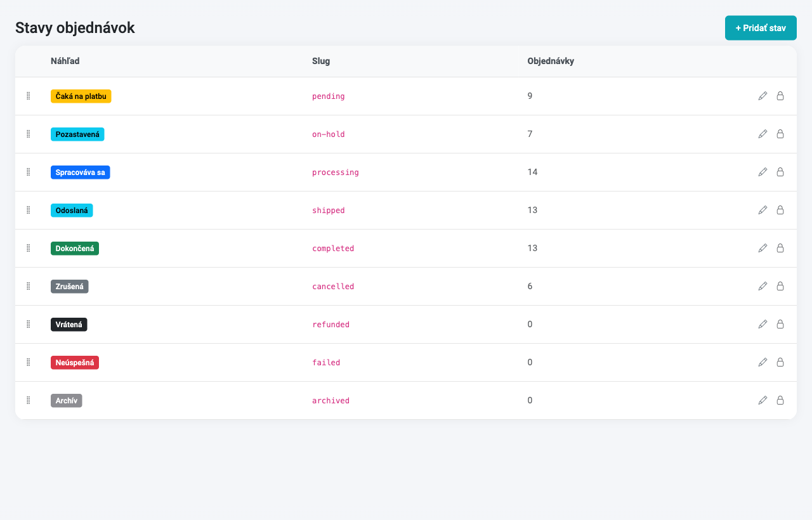
Task: Click drag handle of 'Pozastavená' row
Action: (28, 134)
